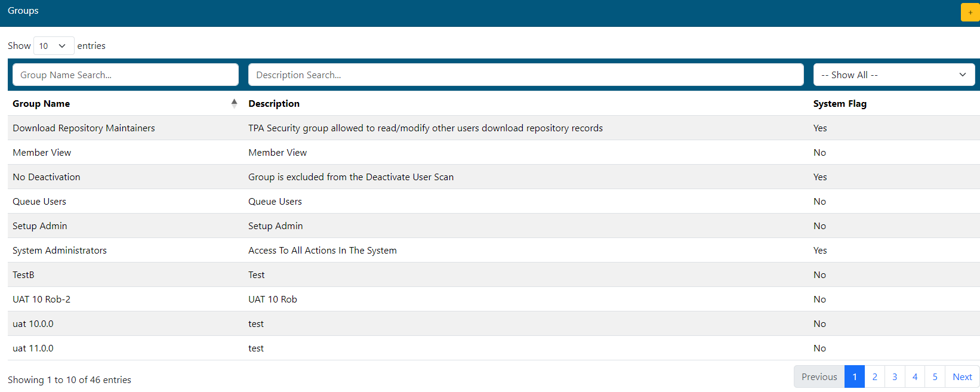Toggle Group Name column sort arrow

click(x=234, y=103)
